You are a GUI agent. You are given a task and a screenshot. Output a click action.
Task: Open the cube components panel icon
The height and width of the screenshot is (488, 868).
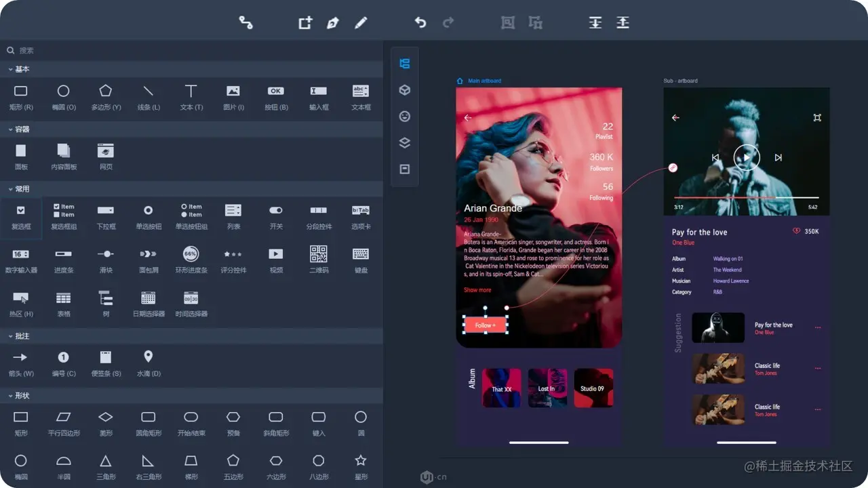coord(405,90)
